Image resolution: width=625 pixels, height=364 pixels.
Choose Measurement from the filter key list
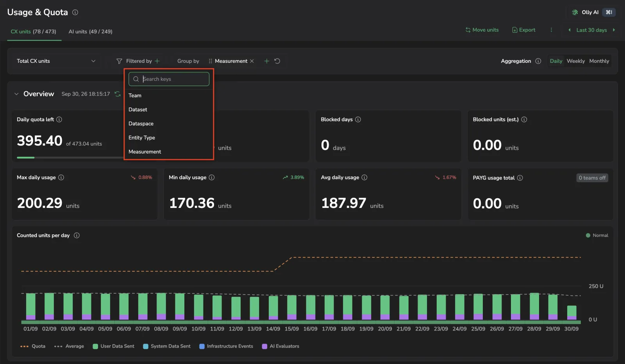(x=169, y=152)
